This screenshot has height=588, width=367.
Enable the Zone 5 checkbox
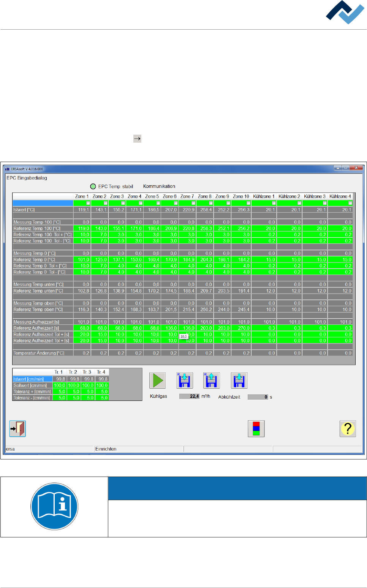158,203
